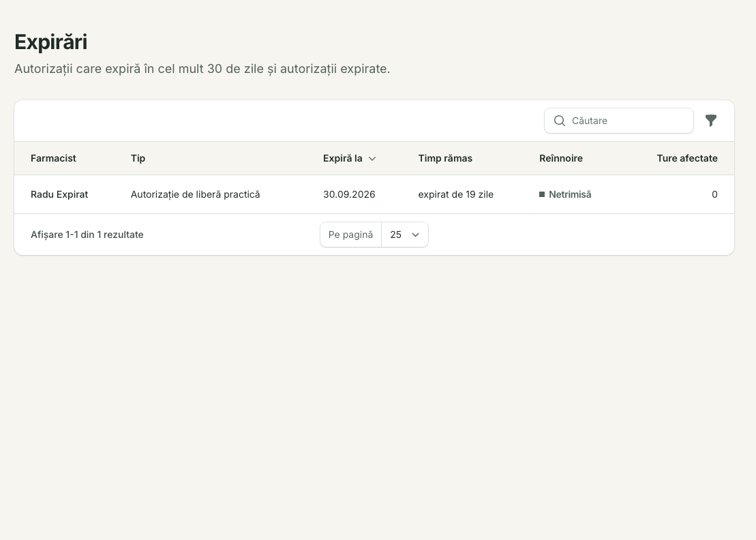Open the Pe pagină 25 dropdown
The height and width of the screenshot is (540, 756).
[x=404, y=235]
